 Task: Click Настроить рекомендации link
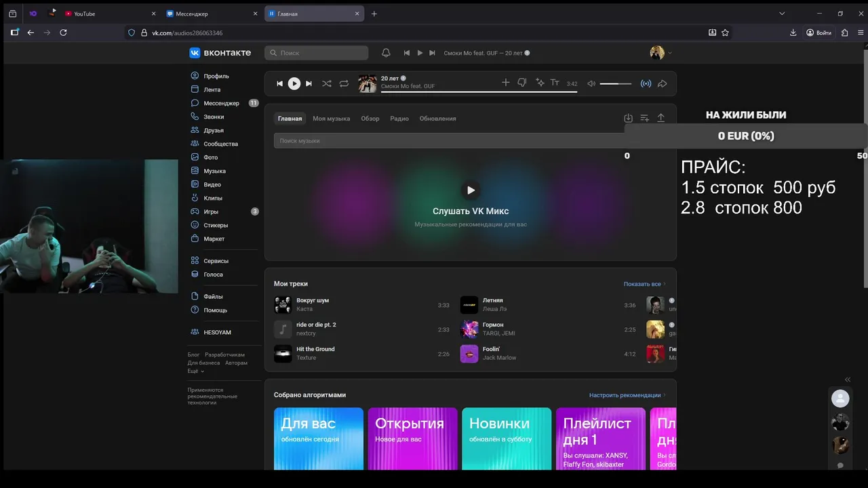tap(627, 395)
